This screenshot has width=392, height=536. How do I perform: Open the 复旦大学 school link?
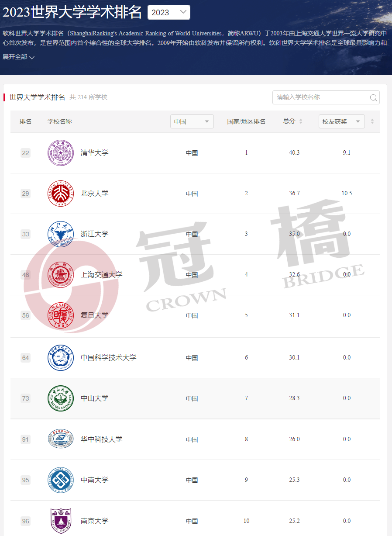95,315
